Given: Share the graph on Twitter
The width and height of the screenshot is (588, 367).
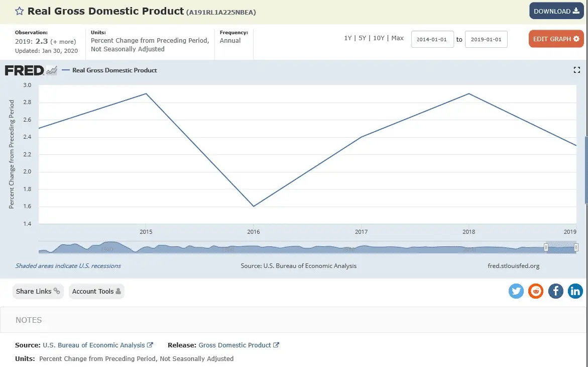Looking at the screenshot, I should click(516, 291).
